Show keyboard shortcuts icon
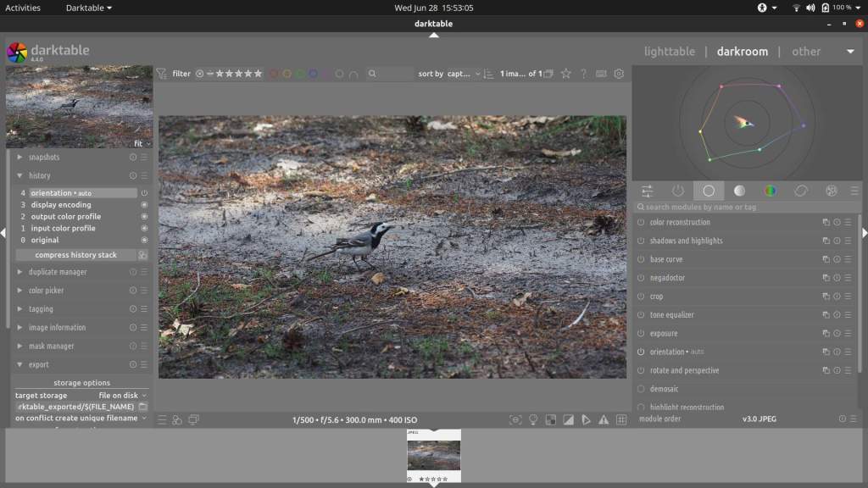868x488 pixels. (601, 74)
